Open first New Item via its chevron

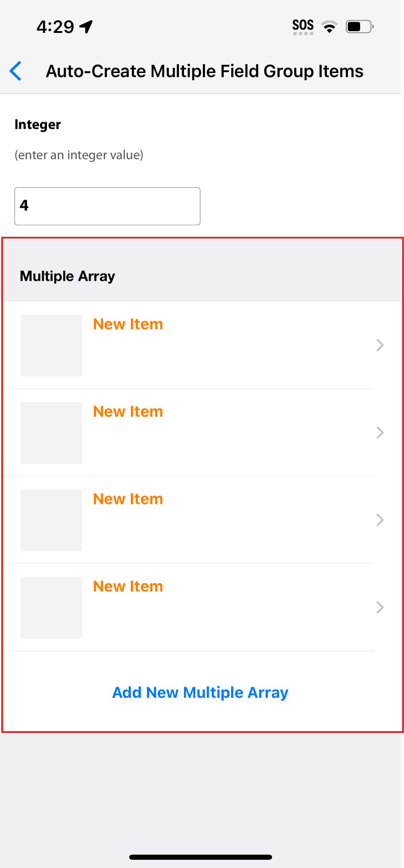point(380,345)
